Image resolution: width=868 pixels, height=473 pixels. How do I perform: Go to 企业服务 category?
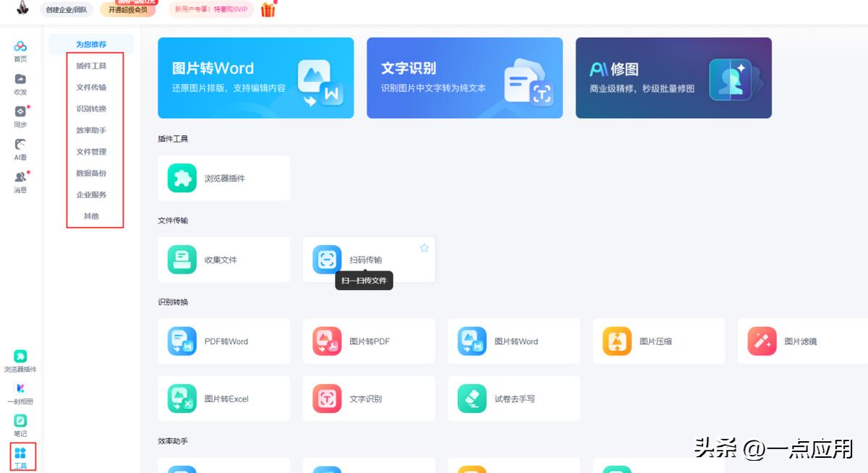(x=91, y=195)
